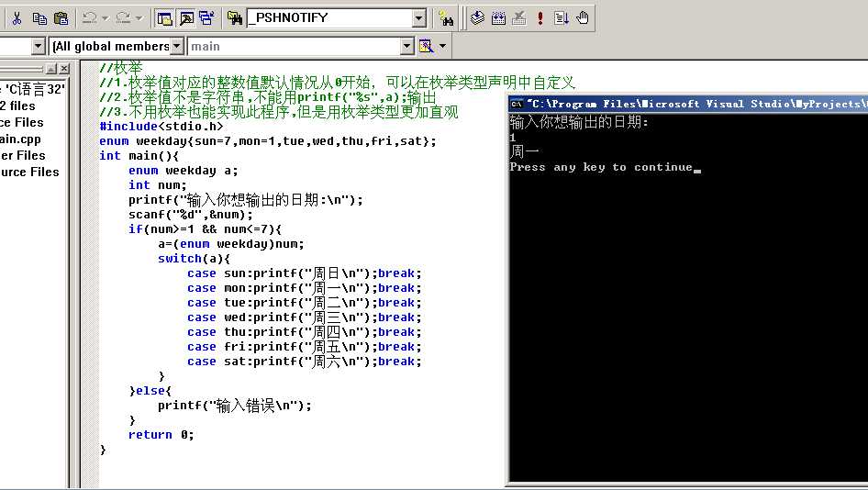Image resolution: width=868 pixels, height=490 pixels.
Task: Click the 'case tue' printf line
Action: tap(305, 302)
